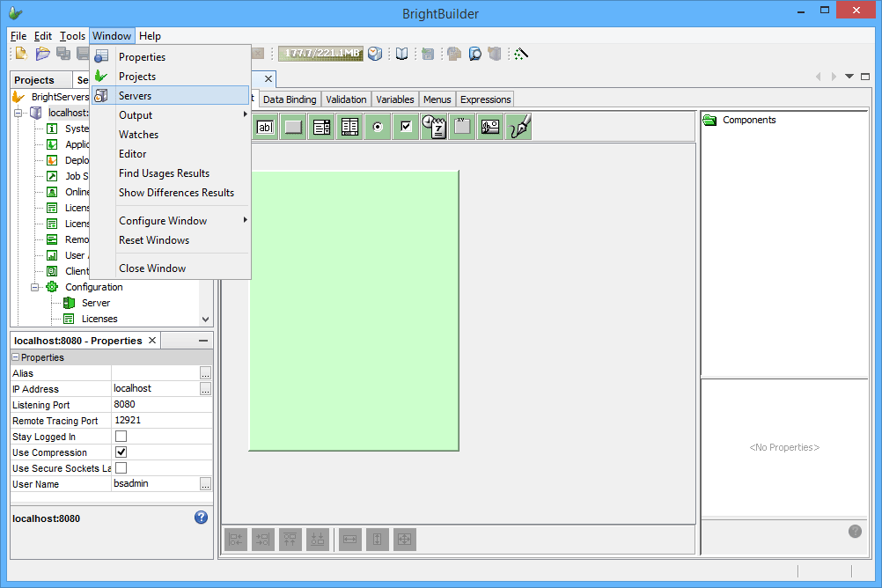Click the blue help icon in Properties panel
The width and height of the screenshot is (882, 588).
click(x=201, y=518)
